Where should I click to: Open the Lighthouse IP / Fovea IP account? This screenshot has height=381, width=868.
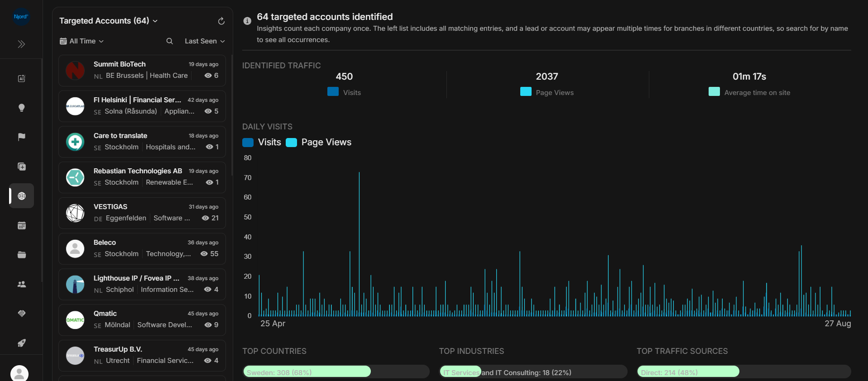coord(142,285)
